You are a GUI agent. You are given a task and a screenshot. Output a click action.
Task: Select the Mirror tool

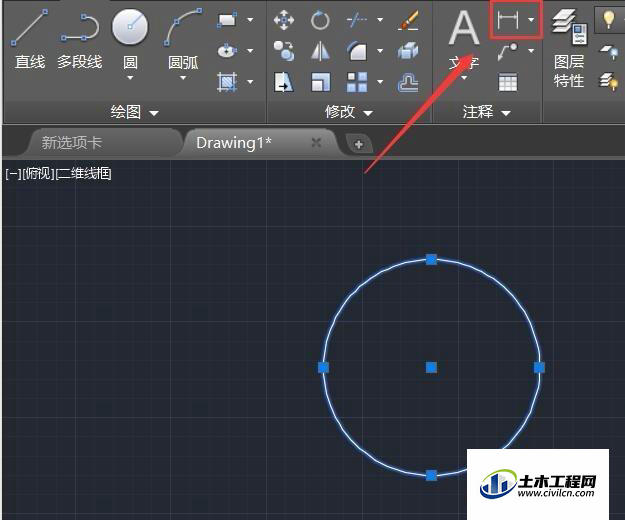point(320,51)
